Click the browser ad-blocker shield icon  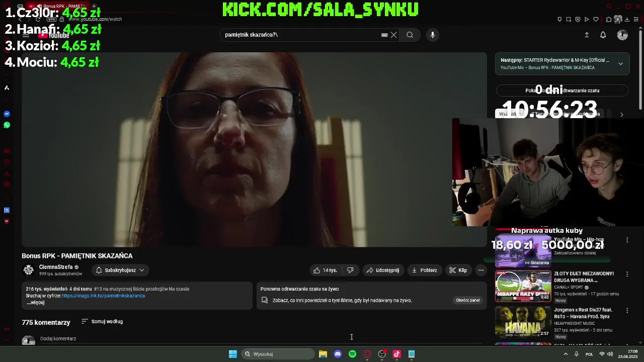coord(578,20)
